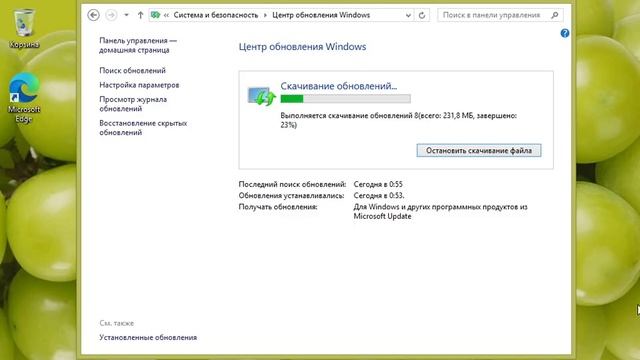This screenshot has width=640, height=360.
Task: Select the Корзина desktop icon
Action: coord(24,29)
